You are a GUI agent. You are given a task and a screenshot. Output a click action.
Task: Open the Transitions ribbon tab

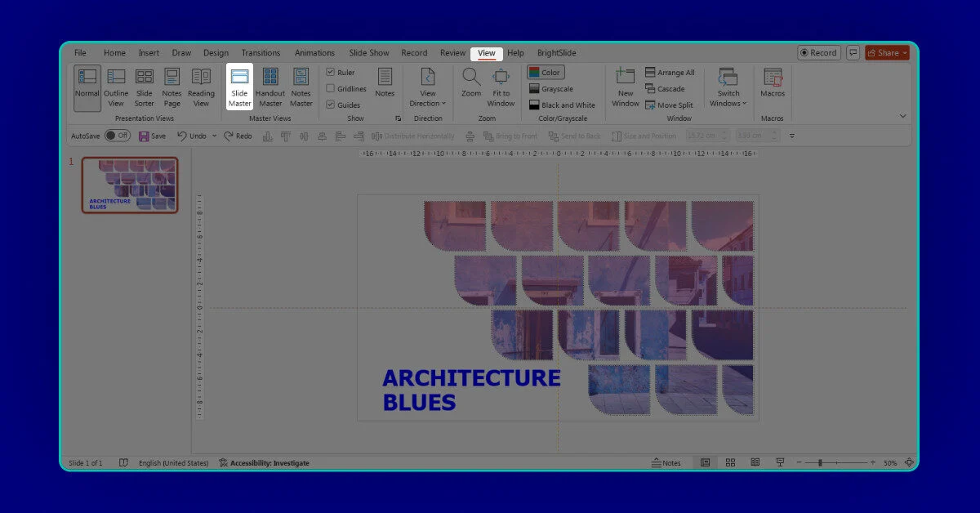click(x=261, y=53)
